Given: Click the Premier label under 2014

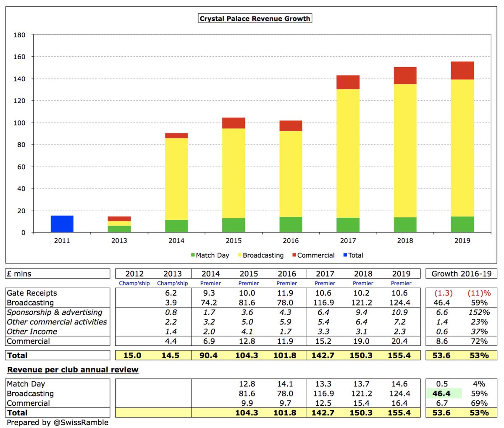Looking at the screenshot, I should 210,283.
